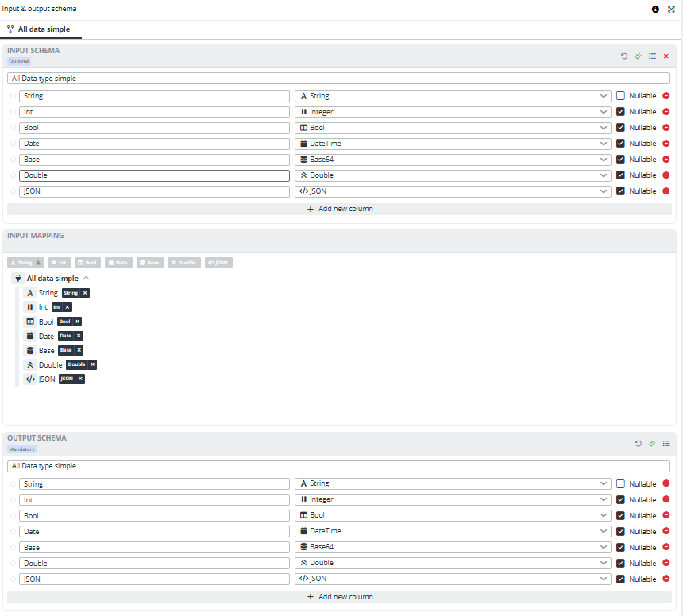
Task: Click the red X in Input Schema header
Action: 666,56
